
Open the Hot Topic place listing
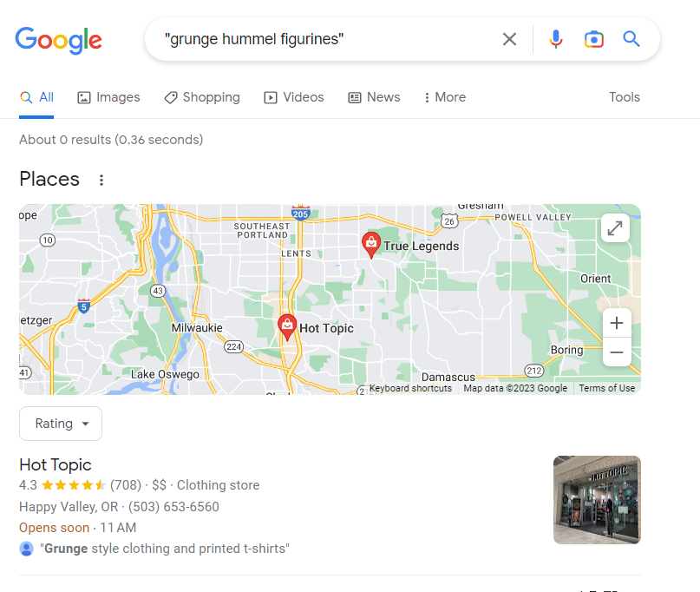[56, 465]
